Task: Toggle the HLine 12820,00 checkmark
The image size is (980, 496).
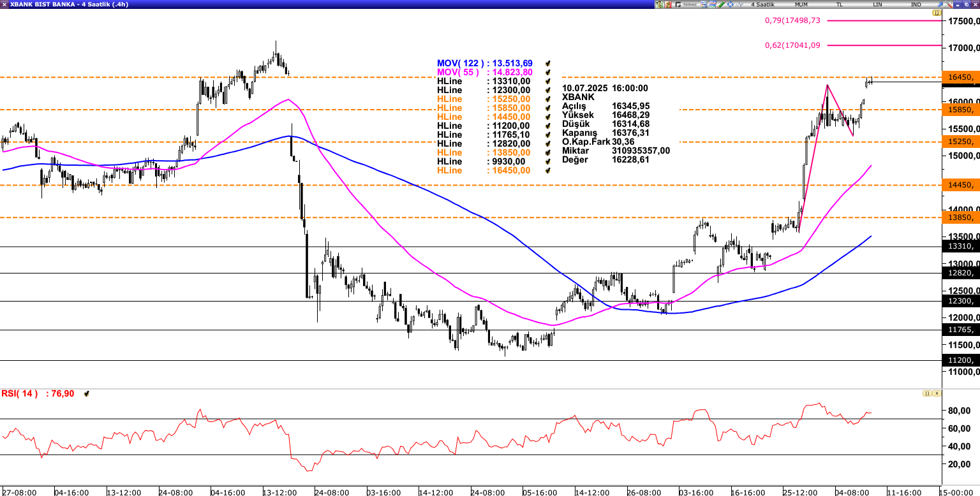Action: click(x=547, y=143)
